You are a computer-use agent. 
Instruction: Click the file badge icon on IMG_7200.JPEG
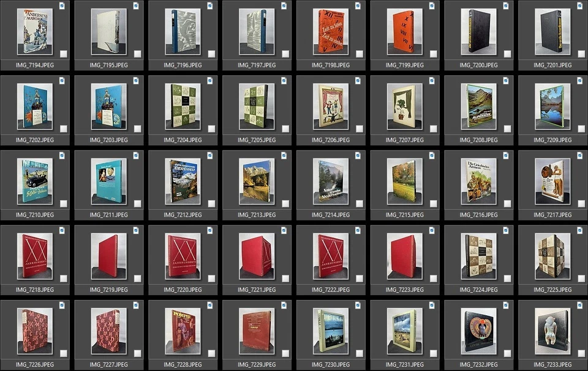coord(506,6)
